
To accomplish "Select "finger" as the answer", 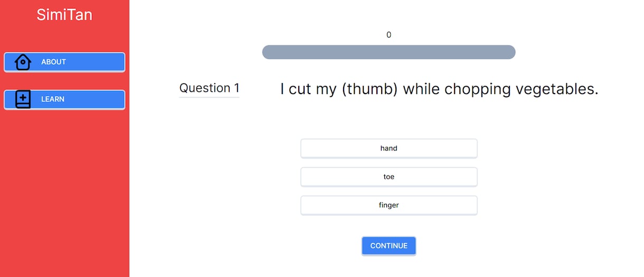I will click(x=389, y=205).
